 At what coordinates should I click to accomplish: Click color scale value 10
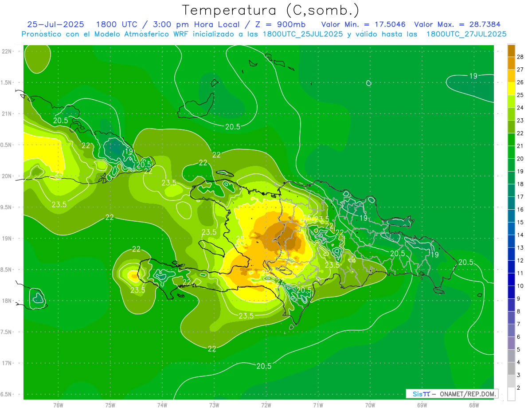(x=520, y=286)
